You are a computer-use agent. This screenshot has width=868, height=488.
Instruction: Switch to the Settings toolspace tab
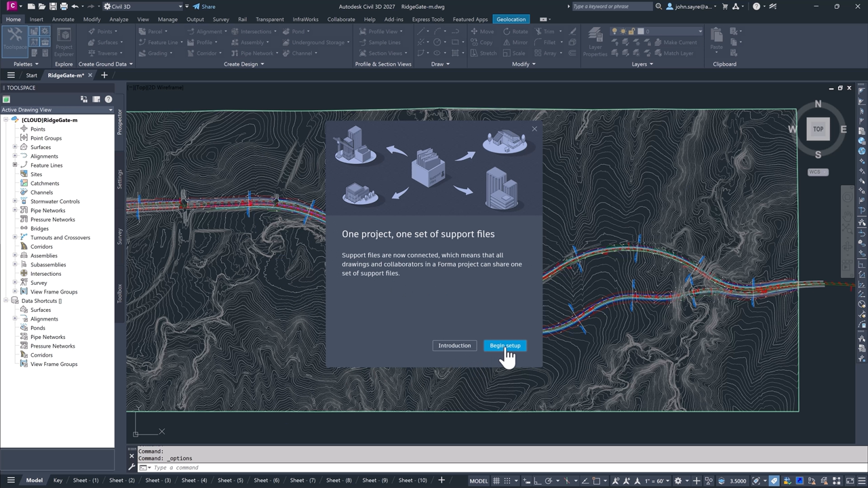pos(120,180)
